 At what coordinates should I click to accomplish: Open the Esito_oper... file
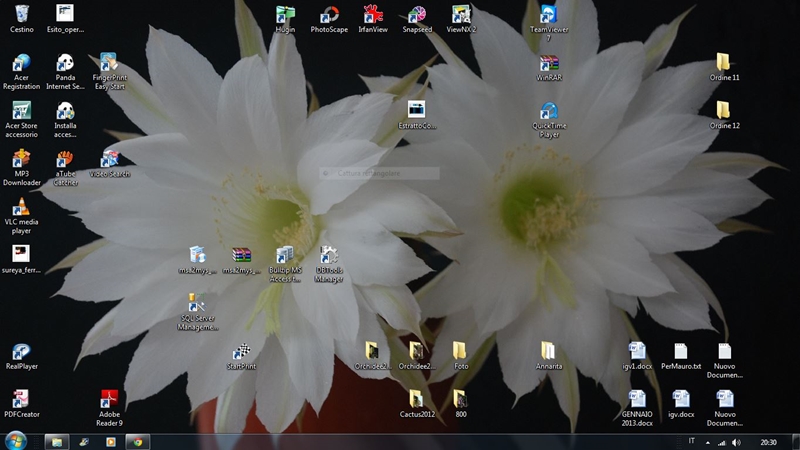(x=65, y=18)
